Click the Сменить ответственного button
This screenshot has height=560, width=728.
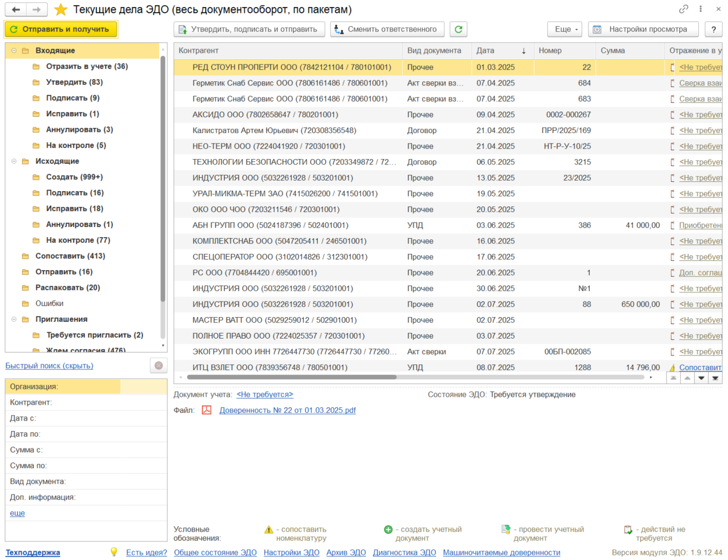point(387,29)
